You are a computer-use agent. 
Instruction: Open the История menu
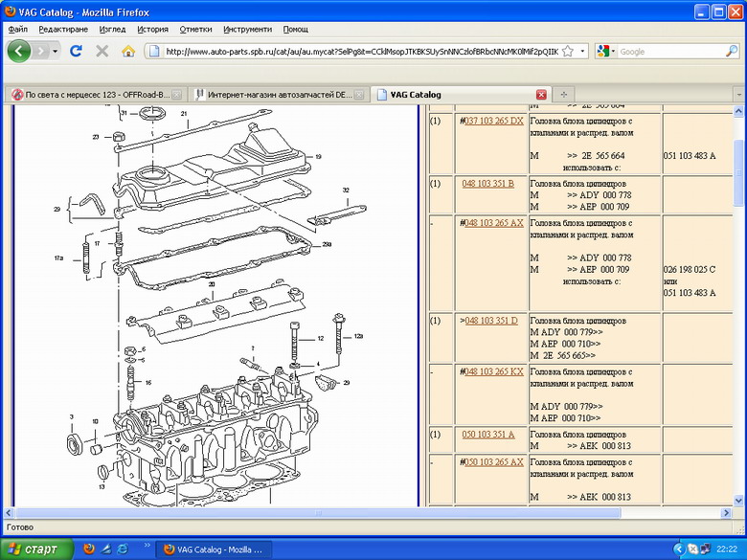pos(152,30)
